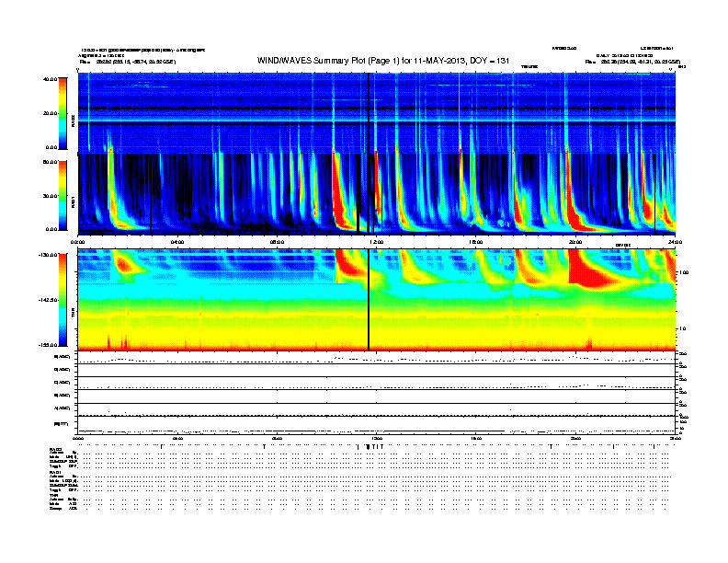Click the RAD2 heading in the status table
This screenshot has width=728, height=563.
[55, 449]
